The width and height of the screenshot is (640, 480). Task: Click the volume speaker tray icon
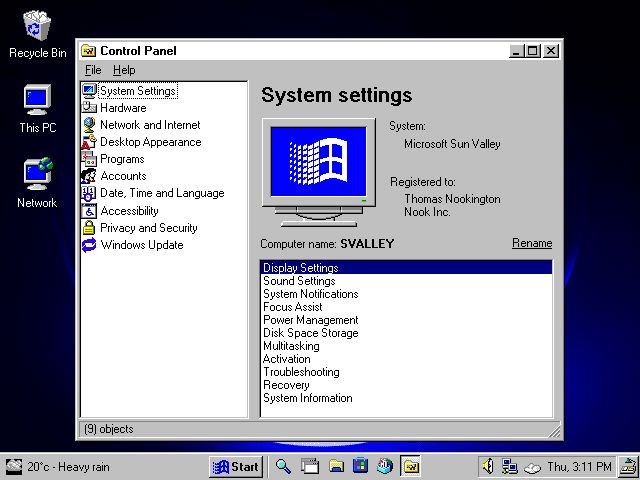pos(488,466)
